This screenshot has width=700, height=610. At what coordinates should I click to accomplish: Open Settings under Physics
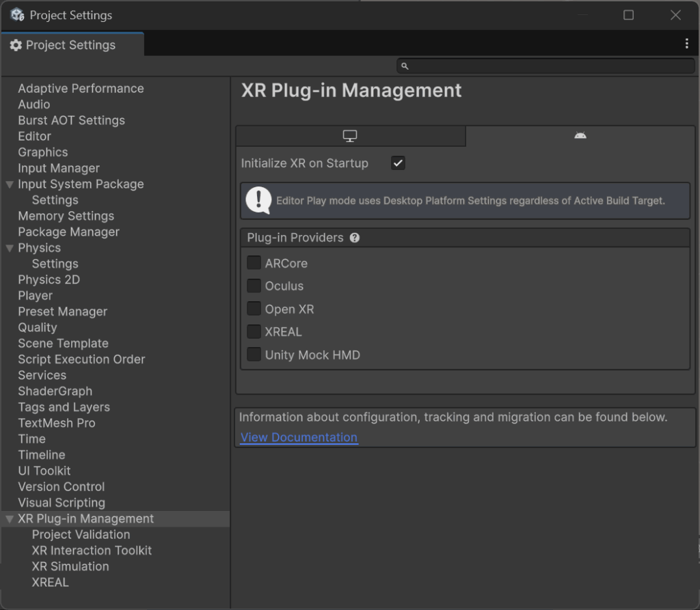55,264
